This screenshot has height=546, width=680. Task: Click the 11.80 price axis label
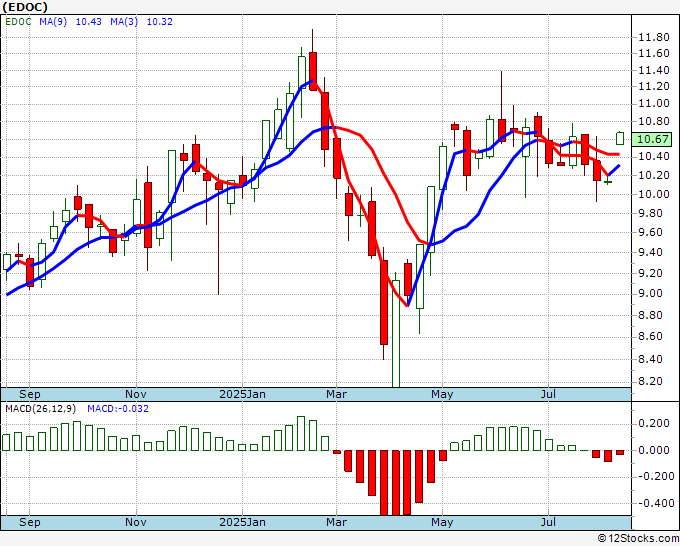(x=654, y=37)
